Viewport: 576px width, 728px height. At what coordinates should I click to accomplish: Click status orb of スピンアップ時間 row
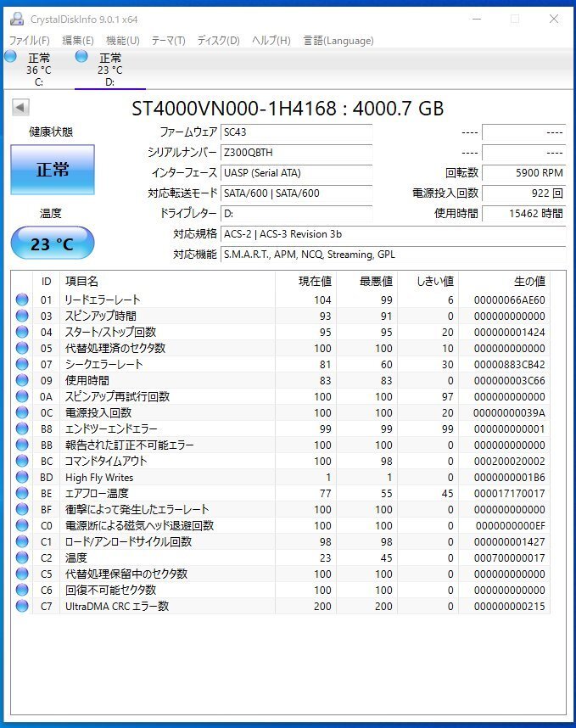pos(22,316)
